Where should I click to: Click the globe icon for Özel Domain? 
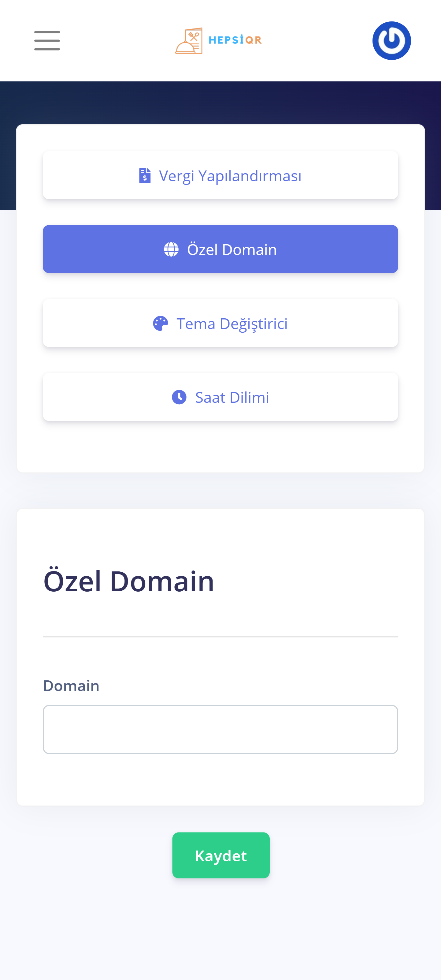(171, 249)
